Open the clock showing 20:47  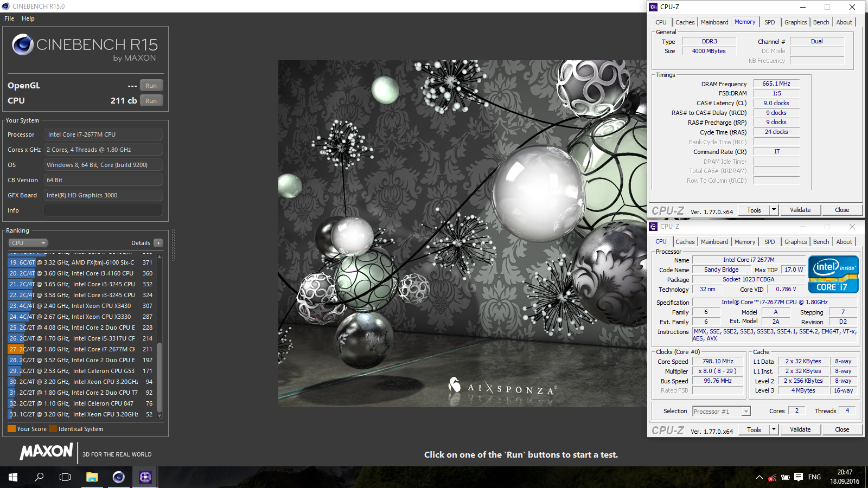coord(845,477)
